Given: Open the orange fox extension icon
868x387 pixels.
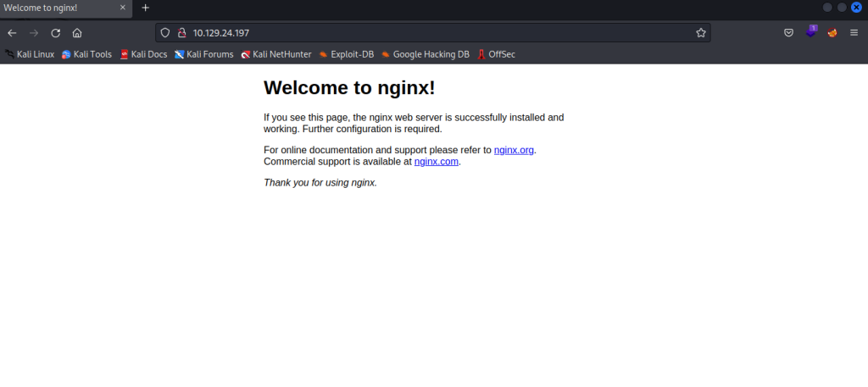Looking at the screenshot, I should (832, 33).
